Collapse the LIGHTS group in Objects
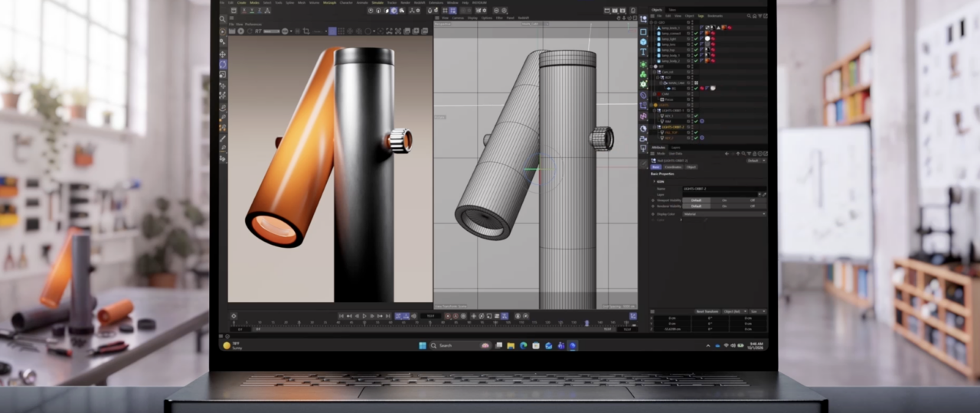 point(652,105)
